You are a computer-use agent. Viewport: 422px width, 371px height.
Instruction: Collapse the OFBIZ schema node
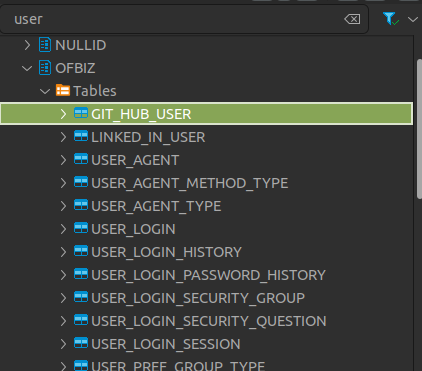point(27,68)
